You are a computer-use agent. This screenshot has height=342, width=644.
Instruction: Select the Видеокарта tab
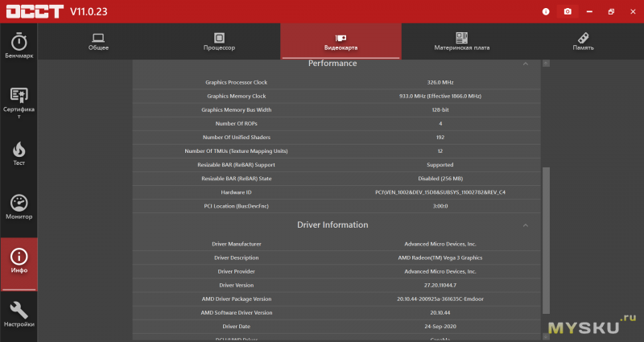[341, 42]
